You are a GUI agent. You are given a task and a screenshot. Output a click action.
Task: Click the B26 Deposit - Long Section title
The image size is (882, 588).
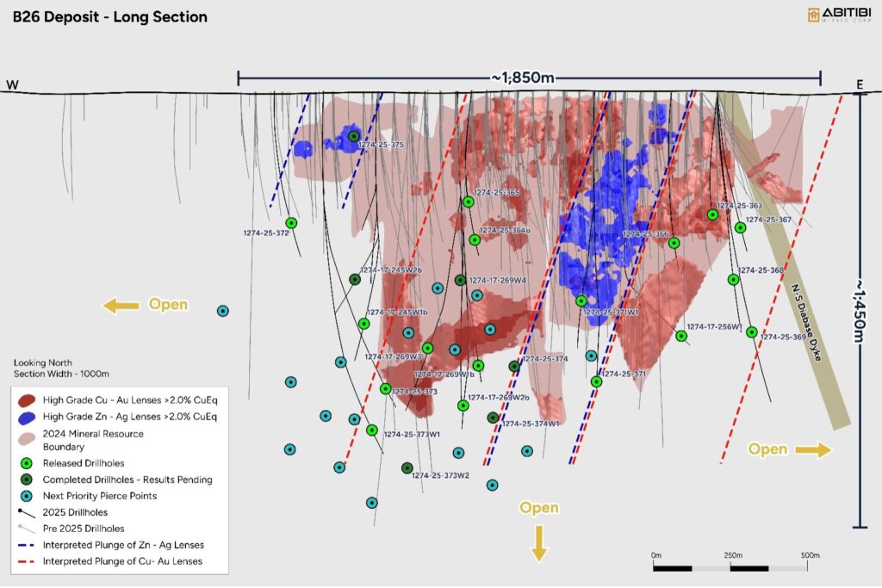point(109,17)
